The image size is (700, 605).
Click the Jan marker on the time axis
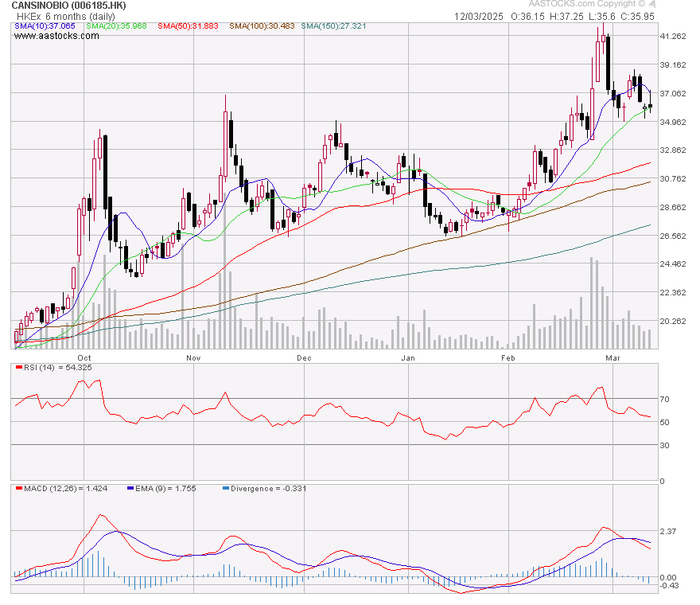408,358
